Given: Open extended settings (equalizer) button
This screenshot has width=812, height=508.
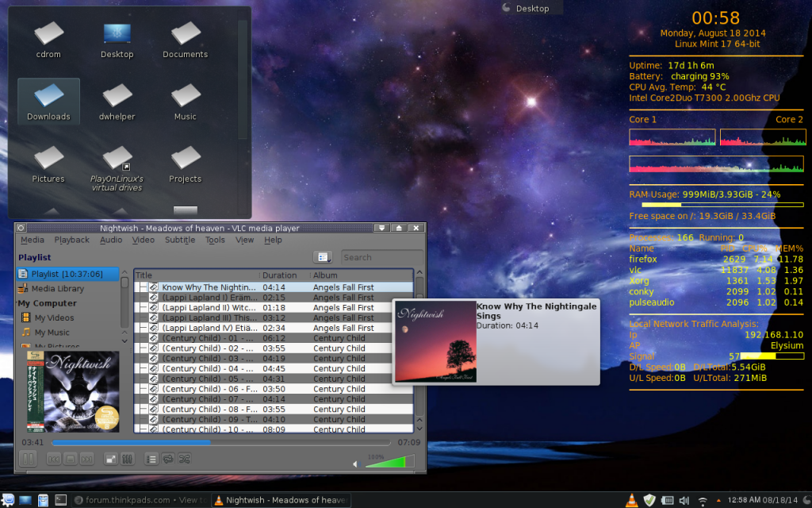Looking at the screenshot, I should 127,459.
